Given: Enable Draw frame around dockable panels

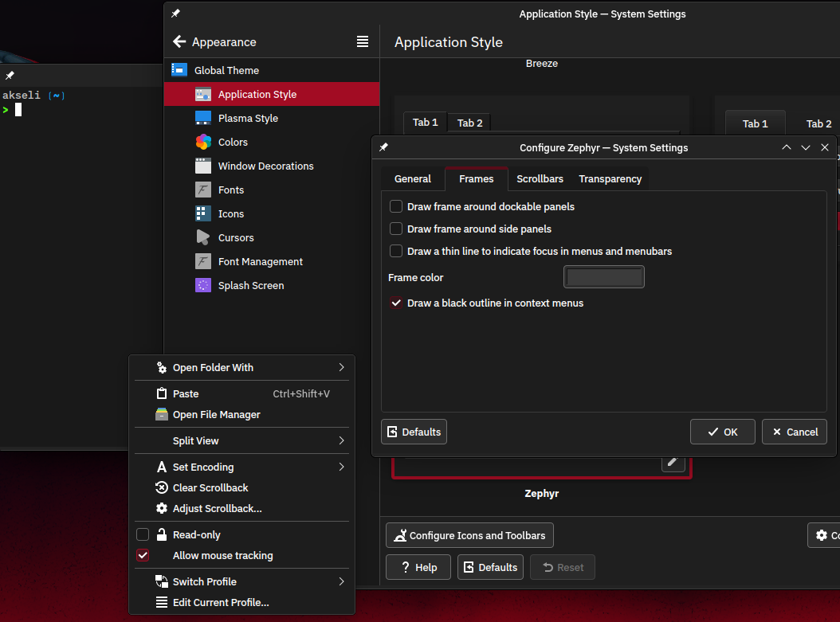Looking at the screenshot, I should point(396,206).
